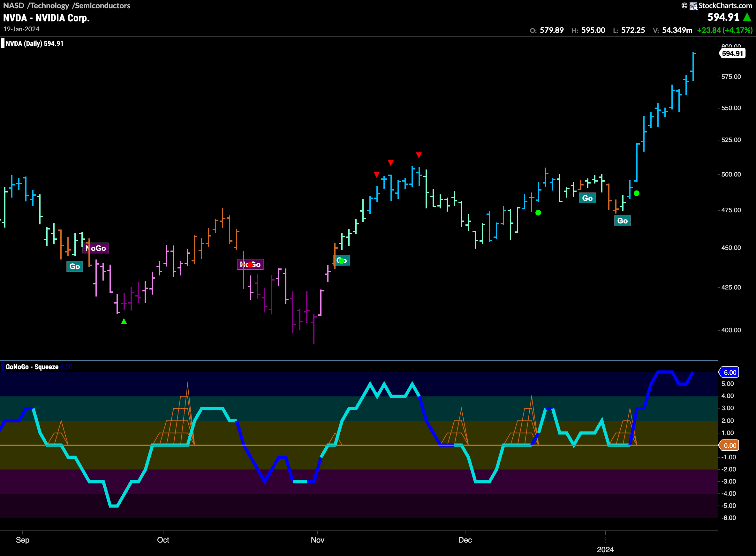Viewport: 756px width, 556px height.
Task: Click the Open value 579.89
Action: (x=552, y=30)
